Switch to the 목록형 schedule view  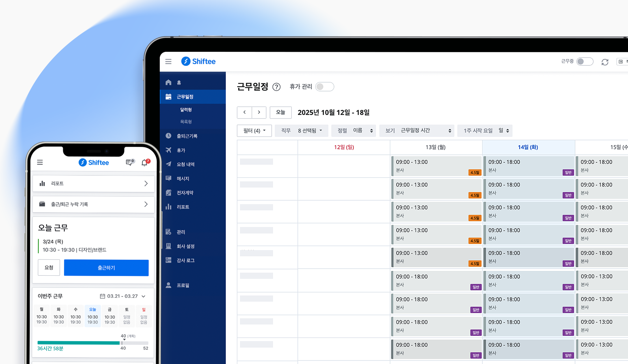pyautogui.click(x=186, y=121)
